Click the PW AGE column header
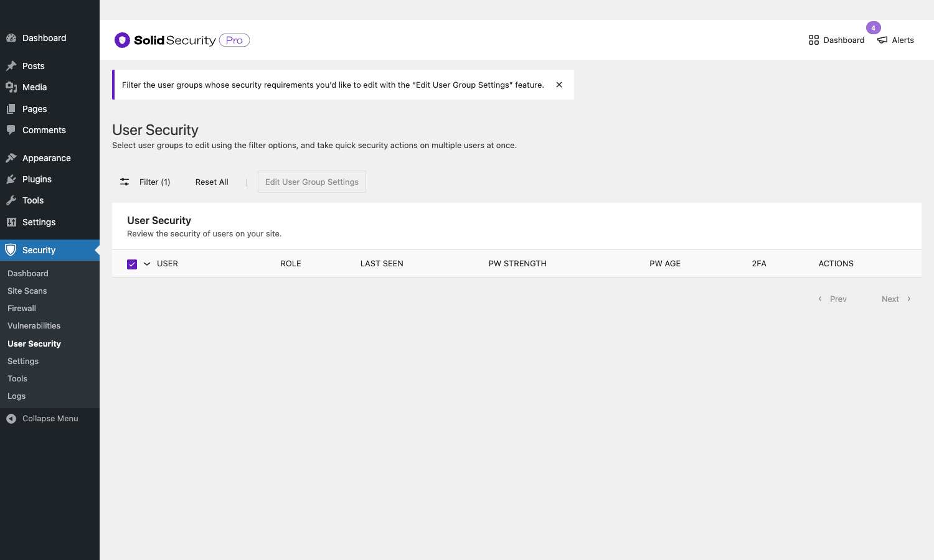The height and width of the screenshot is (560, 934). click(x=665, y=264)
